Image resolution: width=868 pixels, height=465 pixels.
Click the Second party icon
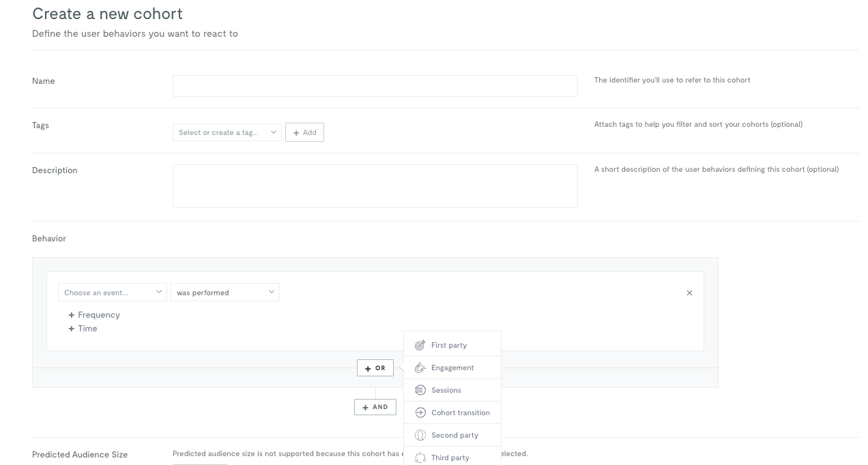pyautogui.click(x=420, y=435)
